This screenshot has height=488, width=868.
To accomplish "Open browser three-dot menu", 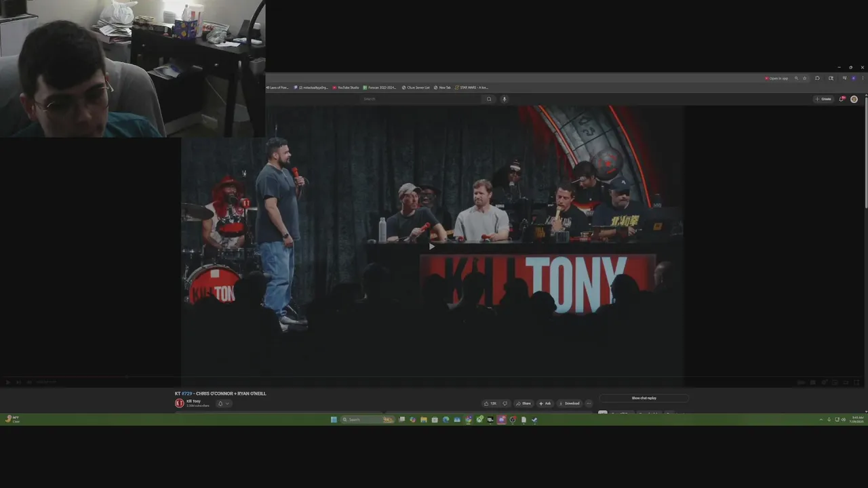I will click(x=863, y=79).
